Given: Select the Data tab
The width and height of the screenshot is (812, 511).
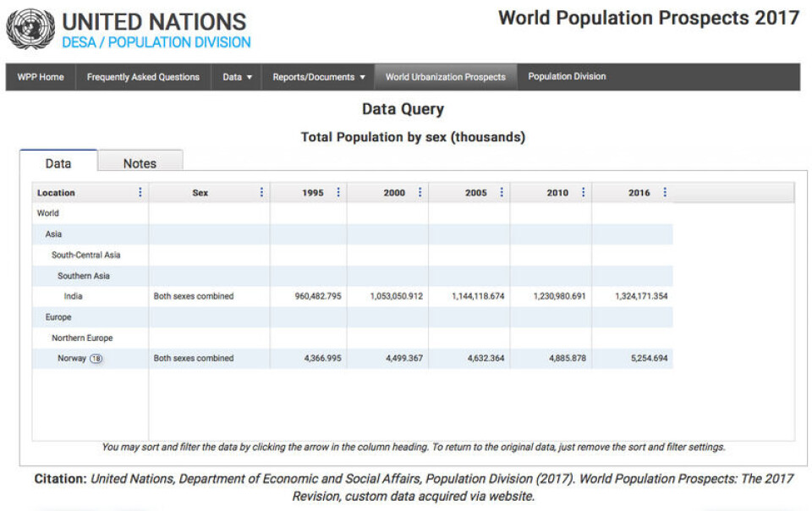Looking at the screenshot, I should click(58, 163).
